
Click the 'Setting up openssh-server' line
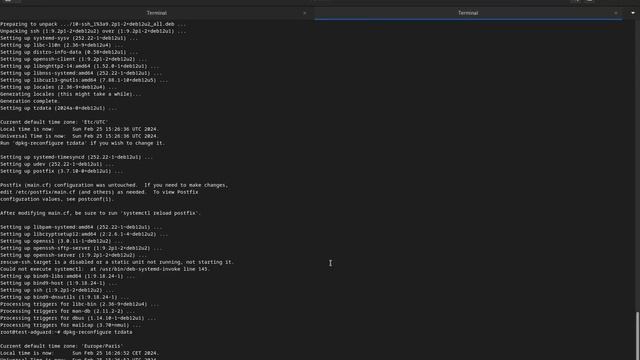click(x=74, y=255)
